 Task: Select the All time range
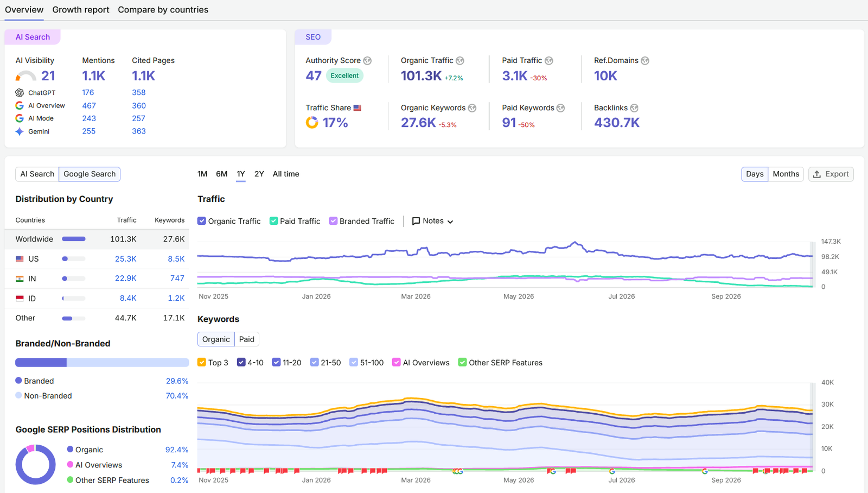(286, 174)
